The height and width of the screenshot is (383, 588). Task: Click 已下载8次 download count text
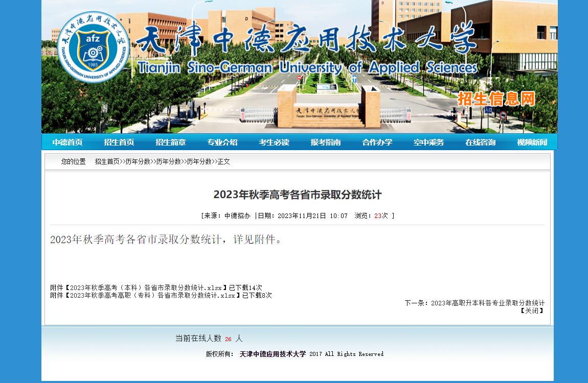click(x=257, y=295)
